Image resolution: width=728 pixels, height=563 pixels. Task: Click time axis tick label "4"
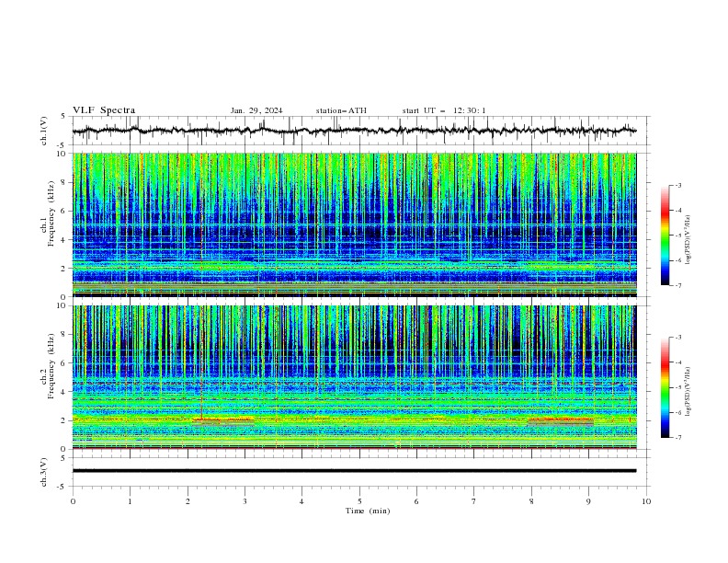click(x=301, y=501)
